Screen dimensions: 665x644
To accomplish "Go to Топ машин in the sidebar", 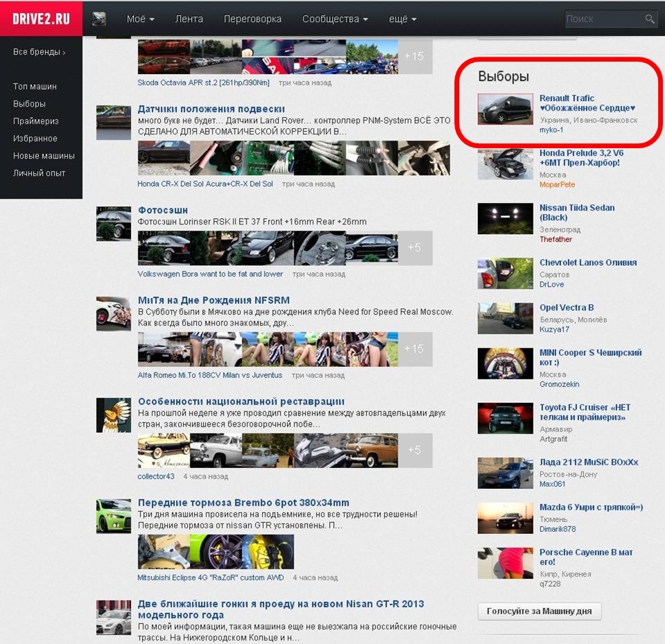I will click(35, 87).
